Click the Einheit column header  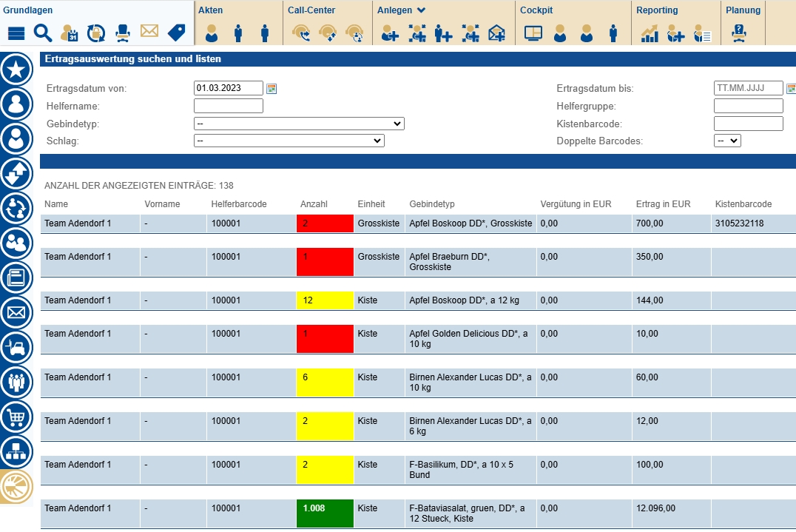[371, 204]
